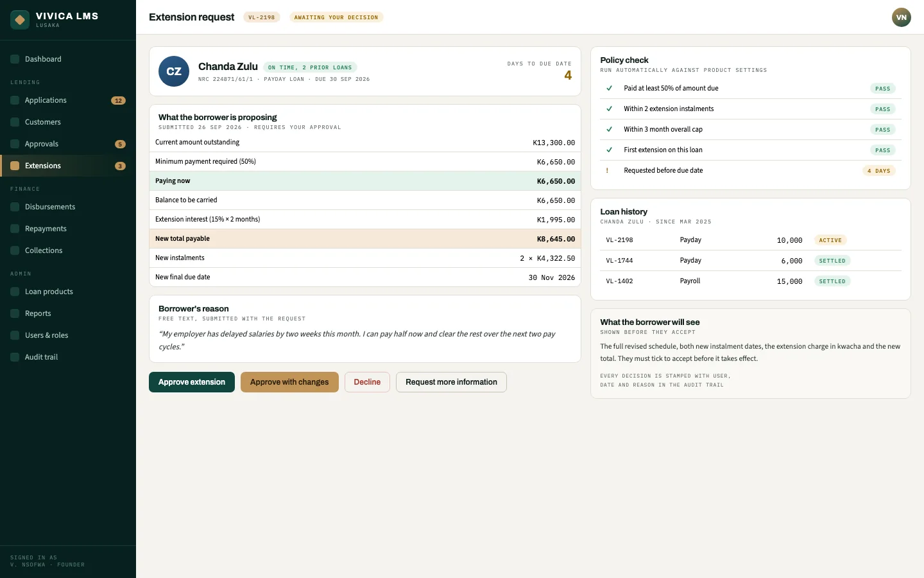Click signed in as V. Nsofwa footer
Viewport: 924px width, 578px height.
[47, 561]
